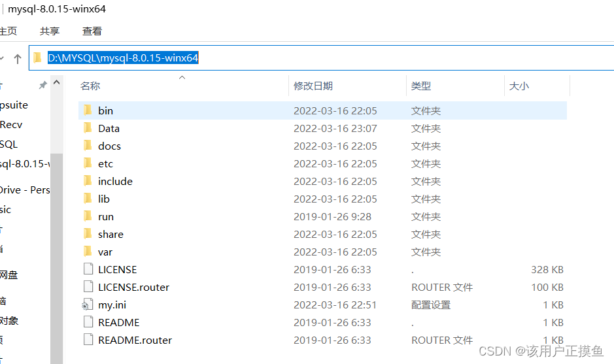Select the 对象 item in navigation pane
Viewport: 614px width, 364px height.
(x=9, y=321)
